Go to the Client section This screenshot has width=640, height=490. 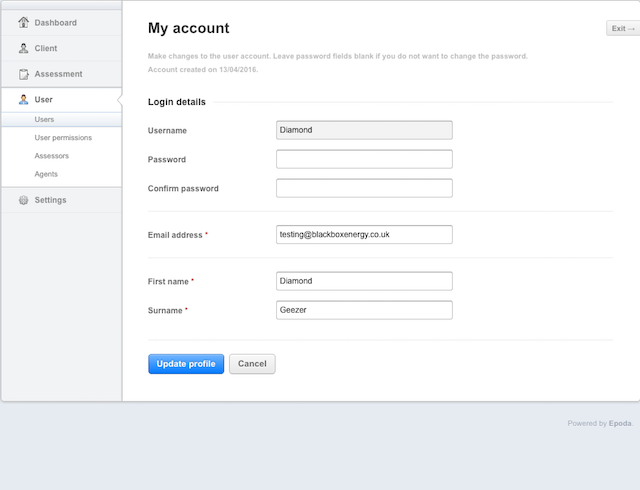pos(61,48)
